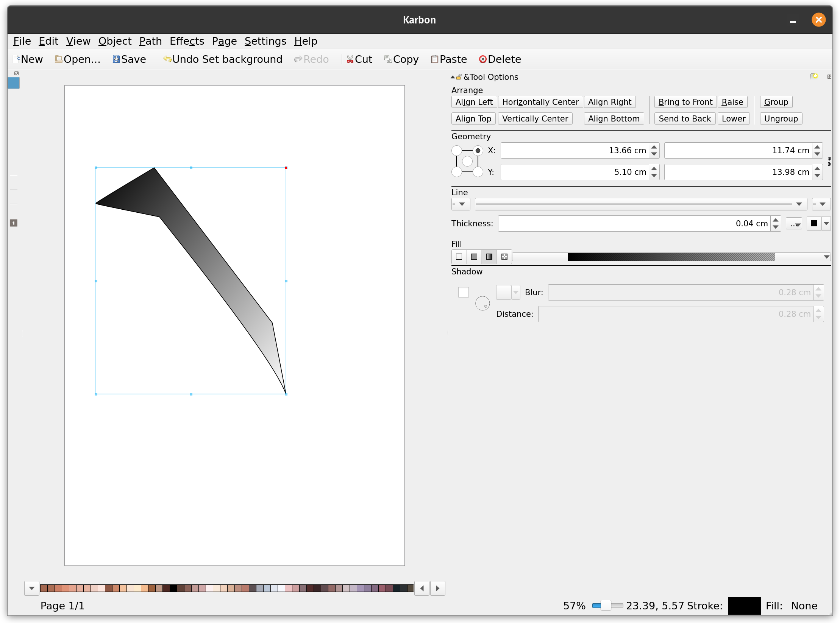The width and height of the screenshot is (840, 623).
Task: Click the Horizontally Center button
Action: [540, 102]
